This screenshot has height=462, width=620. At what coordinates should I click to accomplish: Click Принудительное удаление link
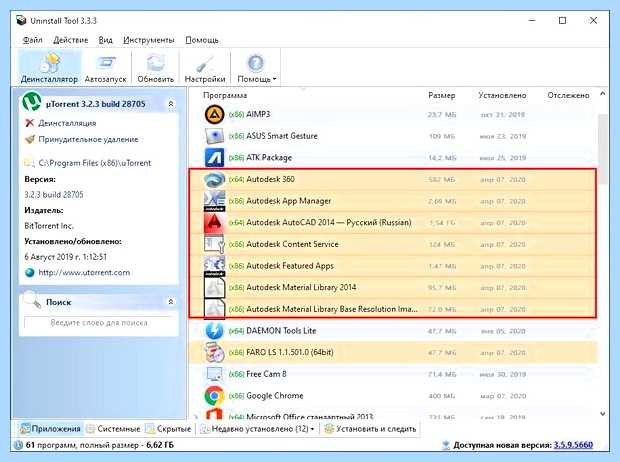[88, 139]
